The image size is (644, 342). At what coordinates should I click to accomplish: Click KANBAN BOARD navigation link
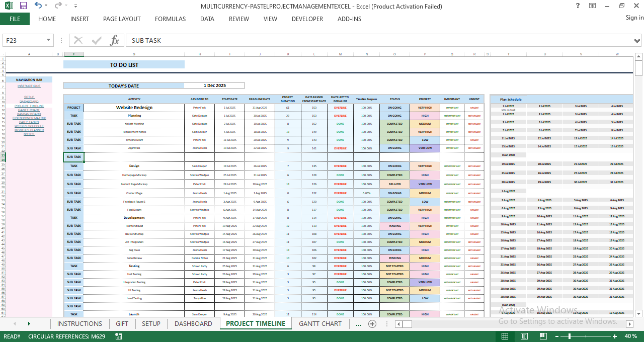[29, 114]
